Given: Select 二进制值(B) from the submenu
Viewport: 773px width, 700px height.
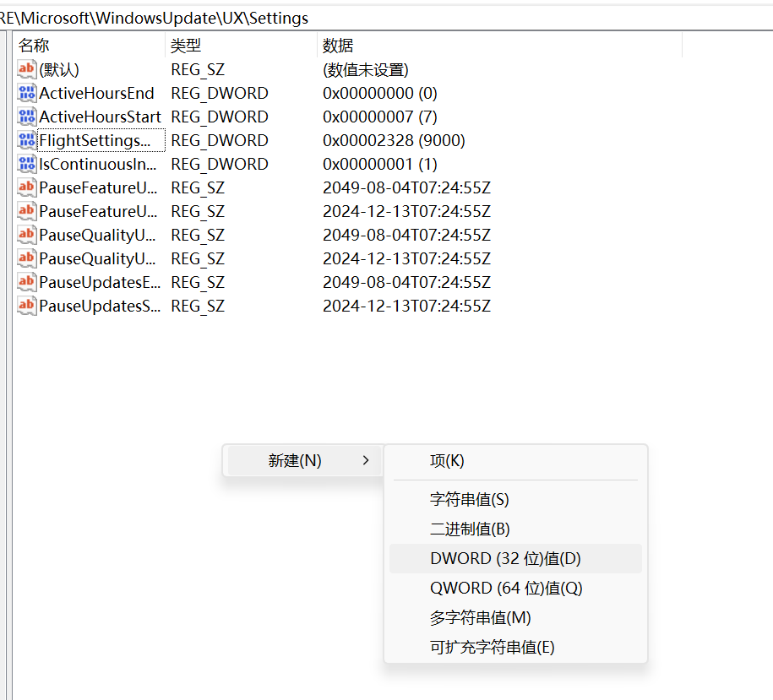Looking at the screenshot, I should pos(515,529).
